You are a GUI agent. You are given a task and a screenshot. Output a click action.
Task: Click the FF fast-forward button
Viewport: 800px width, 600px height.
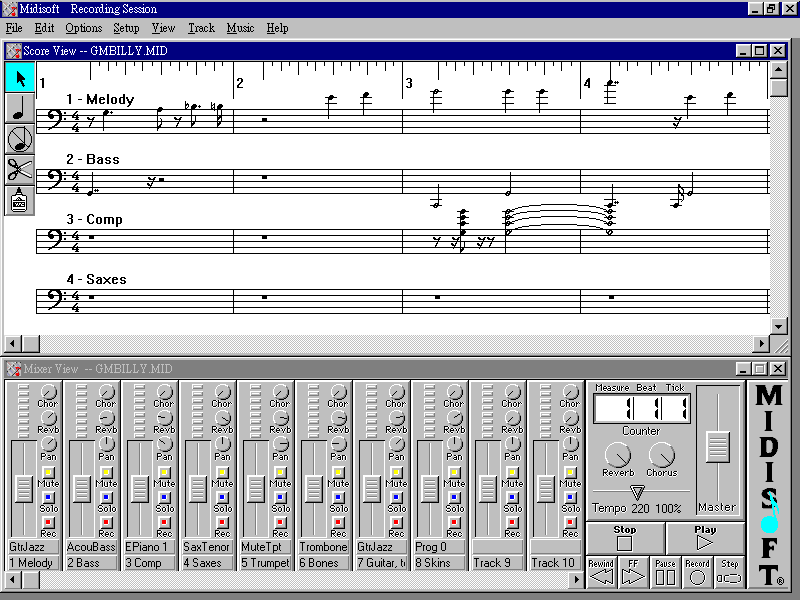[x=633, y=573]
